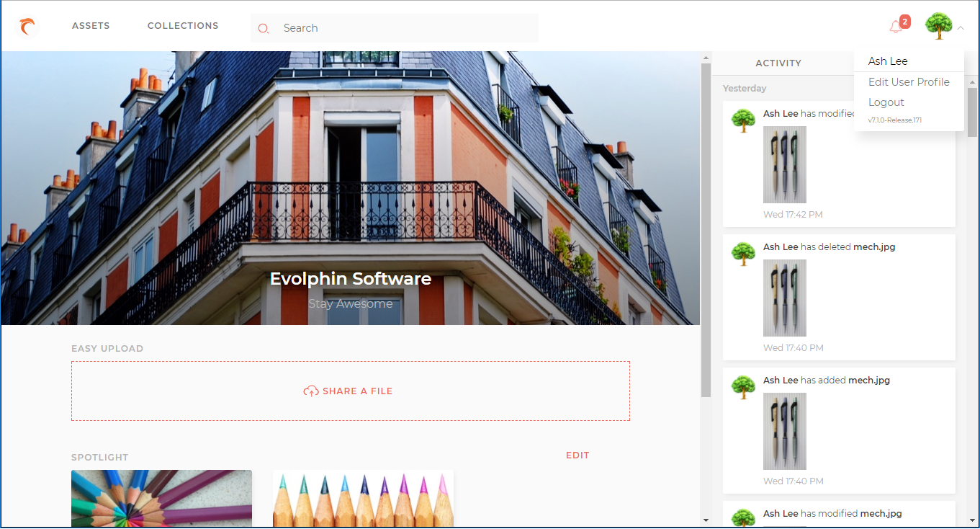Click the tree user avatar in header
The height and width of the screenshot is (529, 980).
938,27
